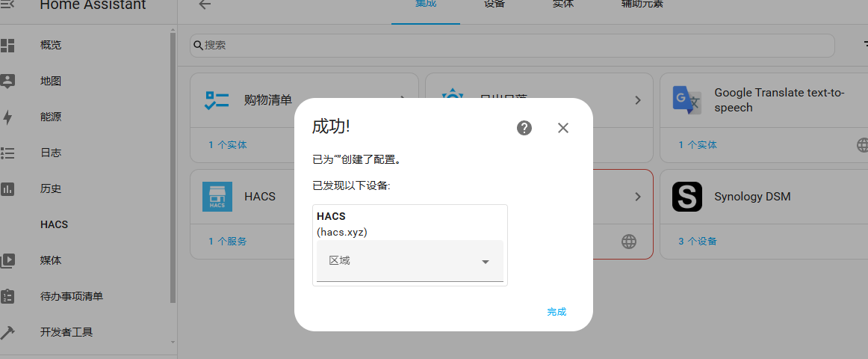Select 概览 label in sidebar

(51, 46)
